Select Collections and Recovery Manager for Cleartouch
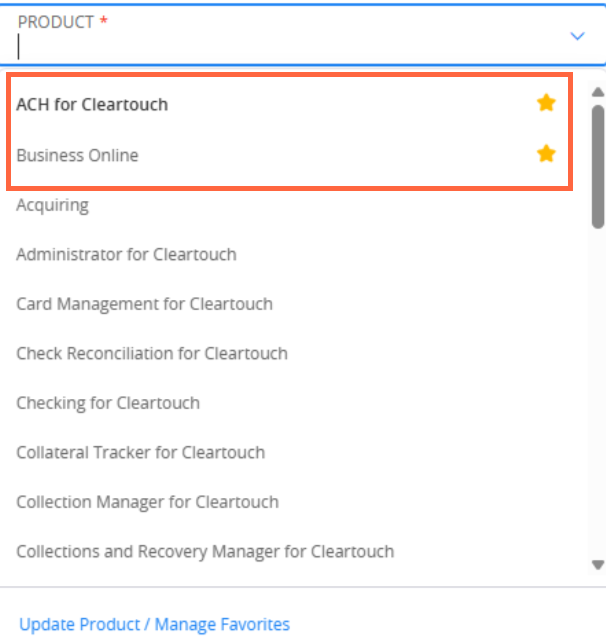 tap(205, 551)
